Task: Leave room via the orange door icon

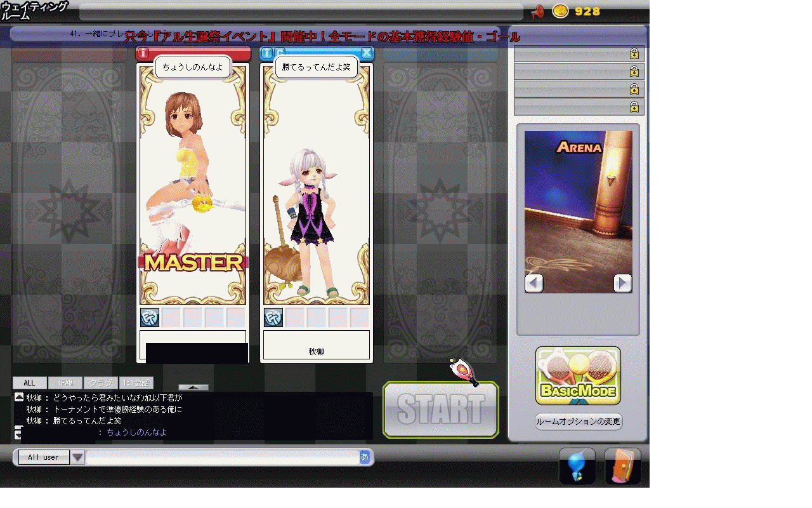Action: [622, 466]
